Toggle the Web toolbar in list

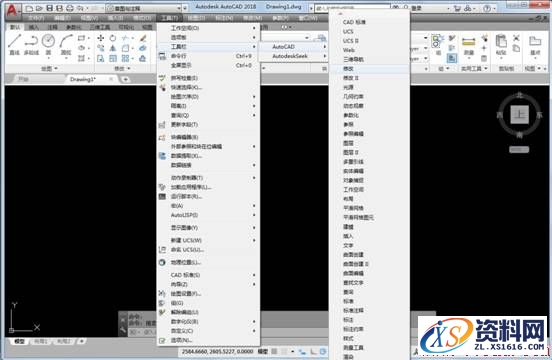pyautogui.click(x=369, y=50)
